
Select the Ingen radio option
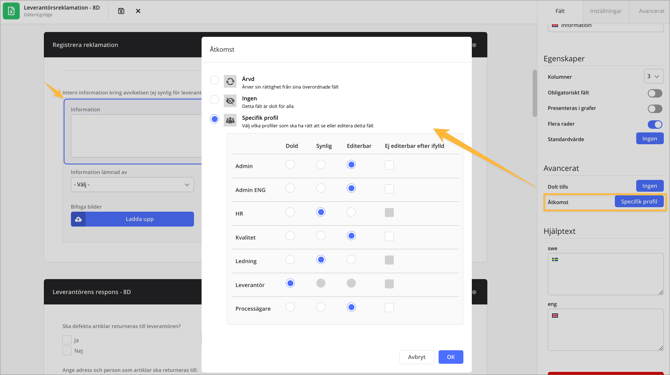tap(215, 100)
